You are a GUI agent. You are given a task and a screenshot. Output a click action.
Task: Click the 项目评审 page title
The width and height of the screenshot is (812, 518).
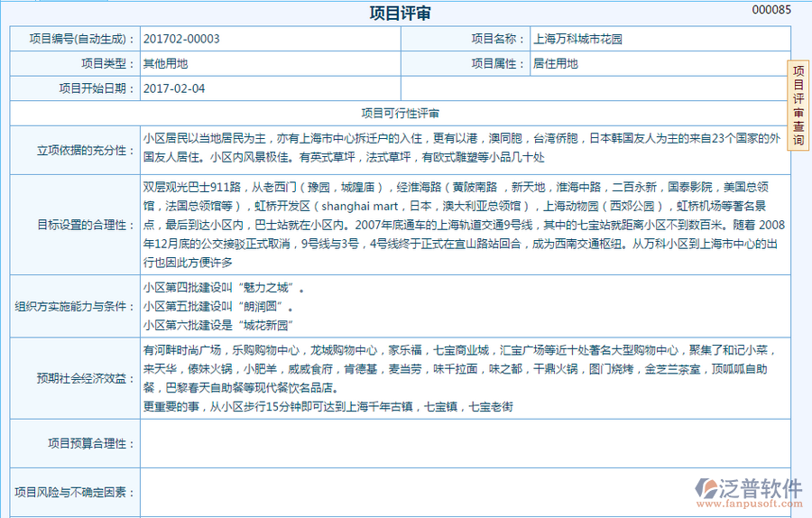click(x=400, y=13)
